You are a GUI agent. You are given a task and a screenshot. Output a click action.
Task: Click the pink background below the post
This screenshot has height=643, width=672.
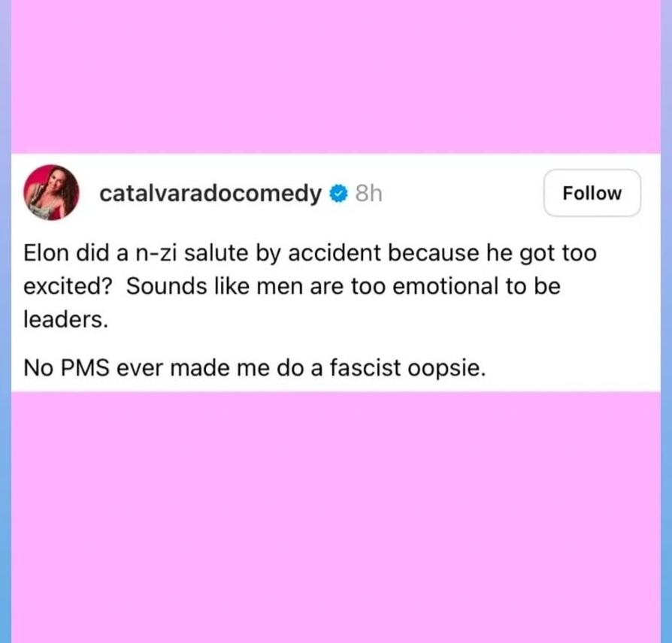(336, 516)
